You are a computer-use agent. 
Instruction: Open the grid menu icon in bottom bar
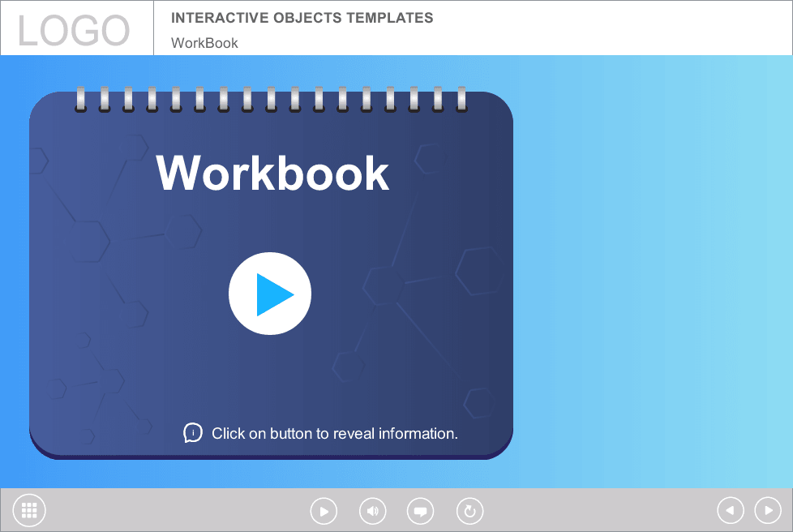coord(29,510)
